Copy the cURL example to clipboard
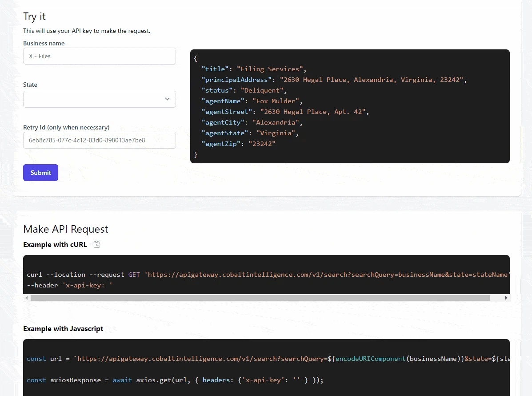The height and width of the screenshot is (396, 532). [x=96, y=244]
